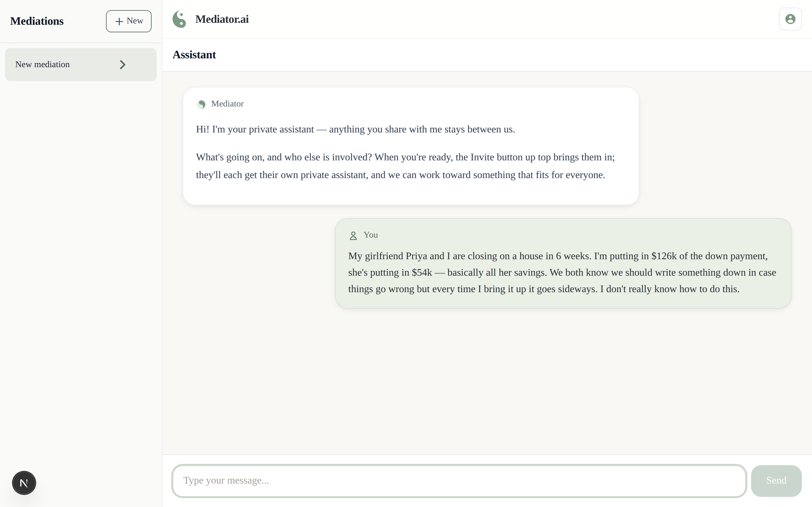Image resolution: width=812 pixels, height=507 pixels.
Task: Collapse the New mediation thread via its arrow
Action: (122, 64)
